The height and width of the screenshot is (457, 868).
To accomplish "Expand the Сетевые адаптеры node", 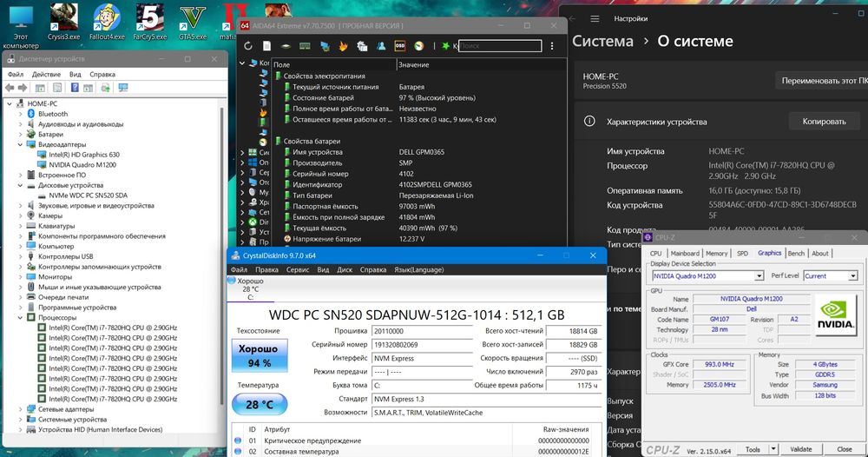I will point(21,409).
